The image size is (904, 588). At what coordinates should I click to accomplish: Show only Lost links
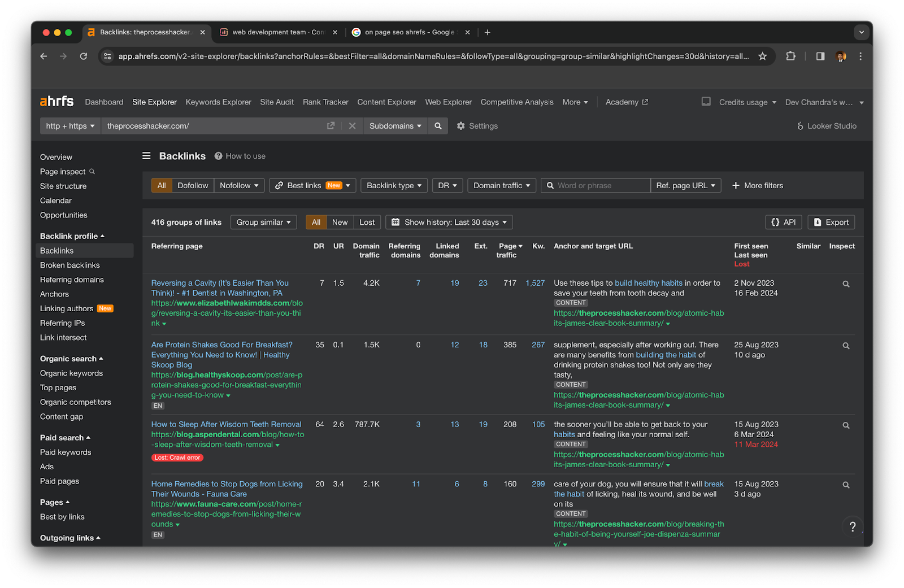[x=367, y=222]
